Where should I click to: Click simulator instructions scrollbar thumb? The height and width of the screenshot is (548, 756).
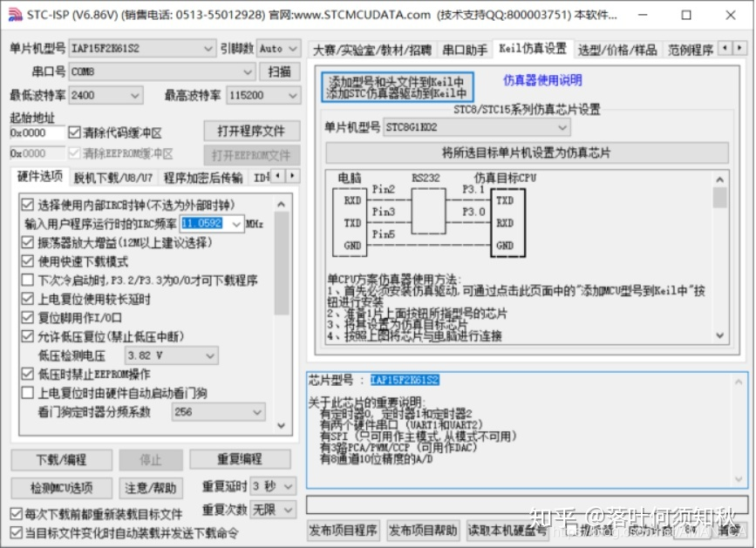(x=720, y=198)
